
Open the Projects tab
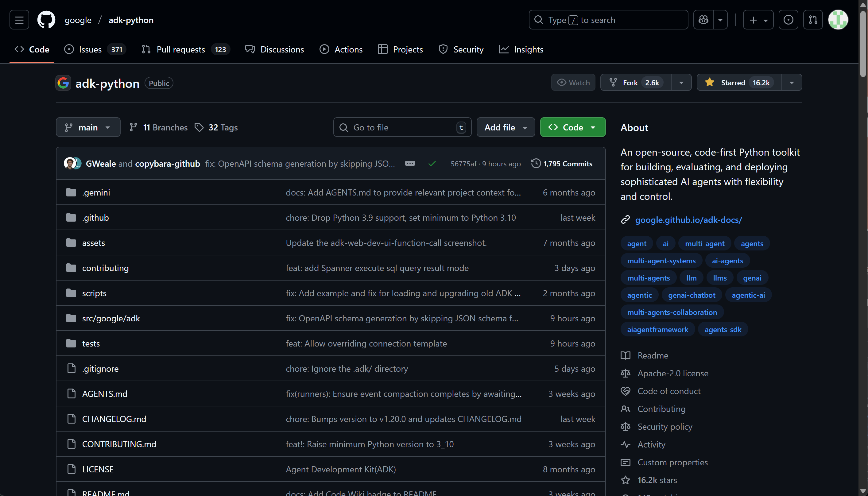click(400, 49)
